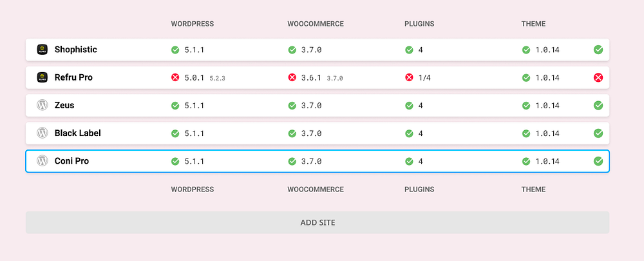Click the bottom THEME column header

pyautogui.click(x=533, y=189)
